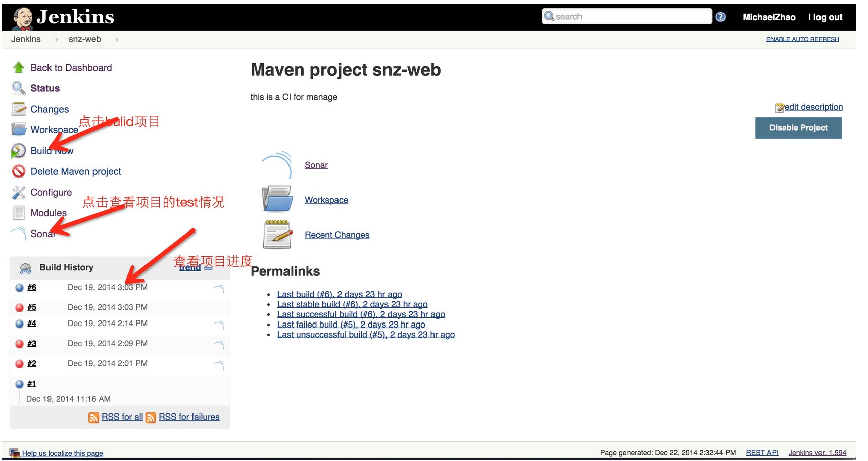Open the Last failed build (#5) permalink
Viewport: 868px width, 461px height.
[x=351, y=325]
